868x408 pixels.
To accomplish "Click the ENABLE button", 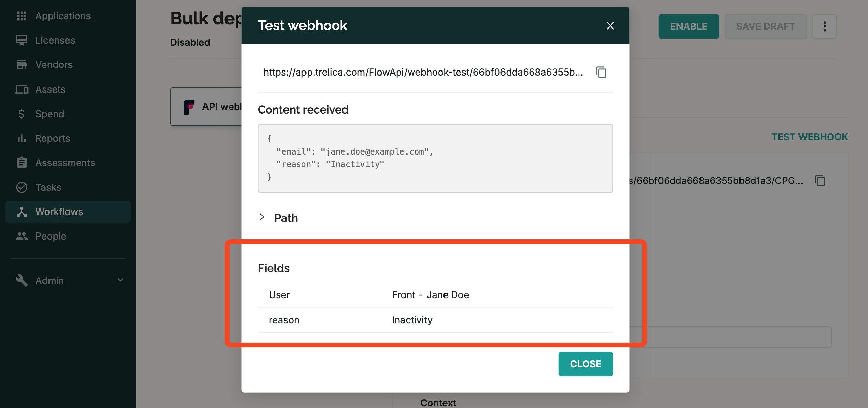I will pyautogui.click(x=689, y=26).
